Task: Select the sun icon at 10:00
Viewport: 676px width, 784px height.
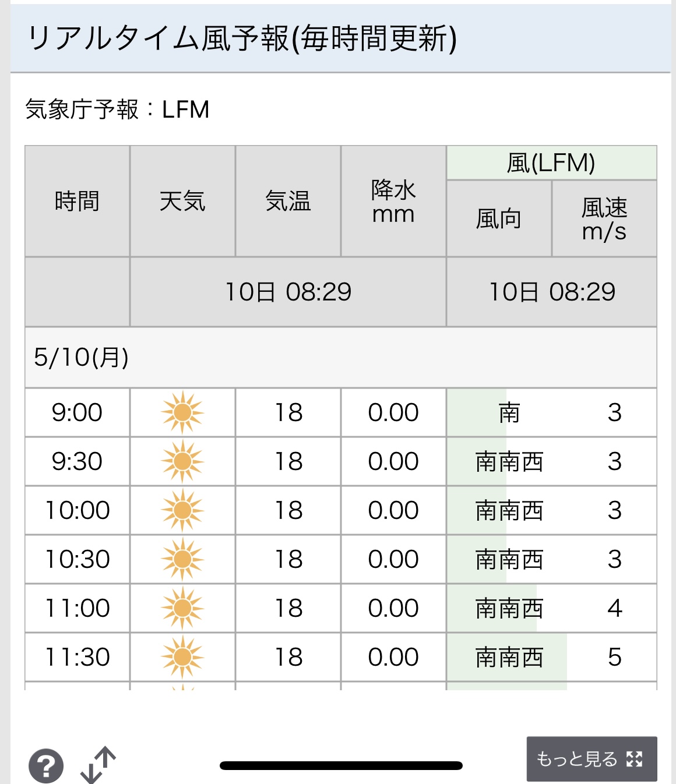Action: click(182, 510)
